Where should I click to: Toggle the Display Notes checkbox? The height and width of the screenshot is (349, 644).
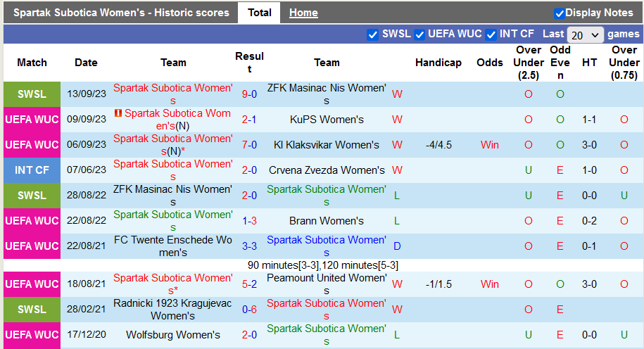[560, 13]
